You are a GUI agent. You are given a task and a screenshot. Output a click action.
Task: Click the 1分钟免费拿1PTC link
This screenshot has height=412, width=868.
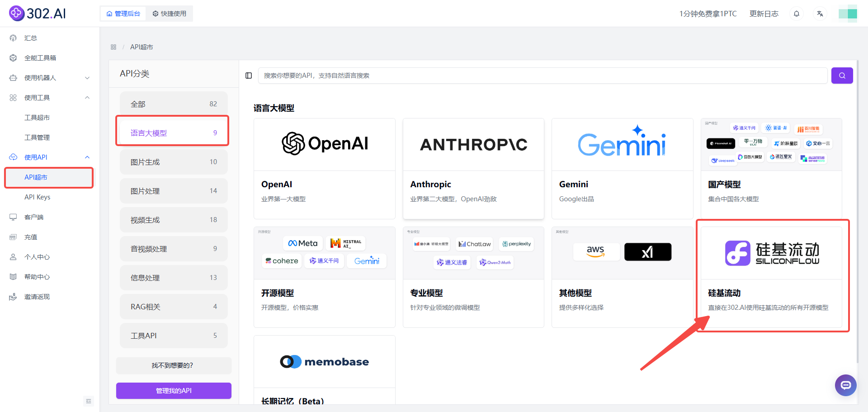pos(708,14)
